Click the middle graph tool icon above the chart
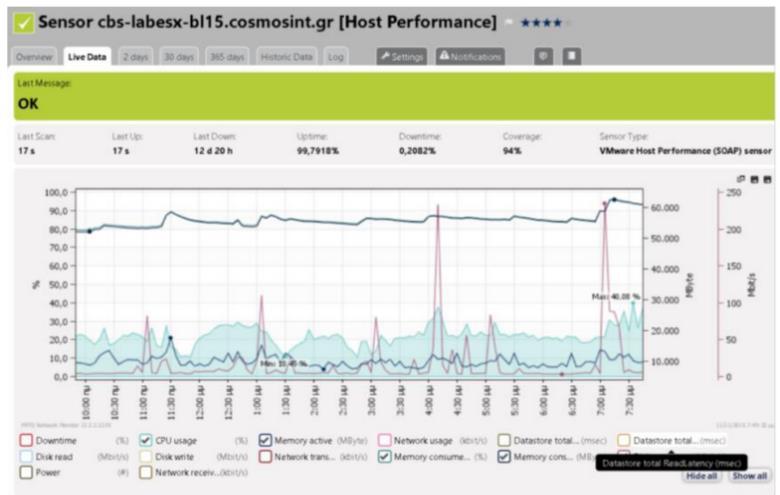 pyautogui.click(x=755, y=179)
